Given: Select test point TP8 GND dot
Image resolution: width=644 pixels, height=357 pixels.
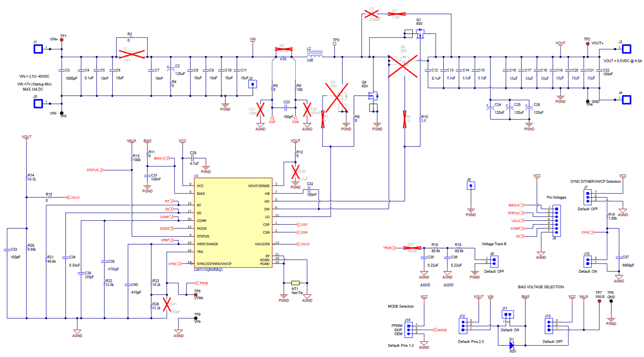Looking at the screenshot, I should (x=611, y=301).
